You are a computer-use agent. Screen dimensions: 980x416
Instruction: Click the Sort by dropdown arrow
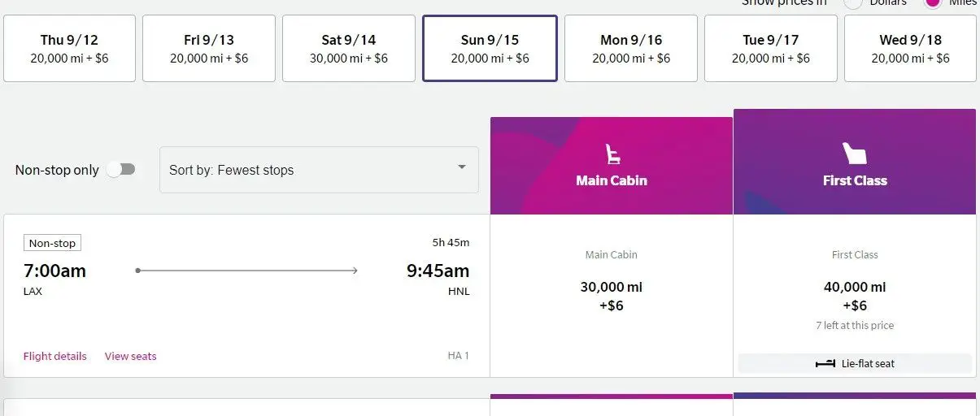click(x=462, y=167)
